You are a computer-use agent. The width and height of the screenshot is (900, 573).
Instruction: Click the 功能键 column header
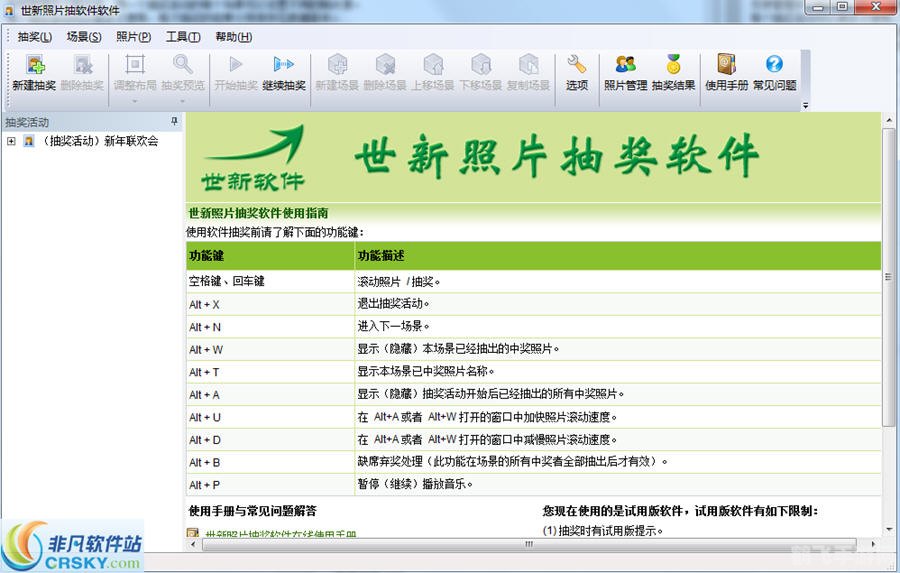[270, 255]
